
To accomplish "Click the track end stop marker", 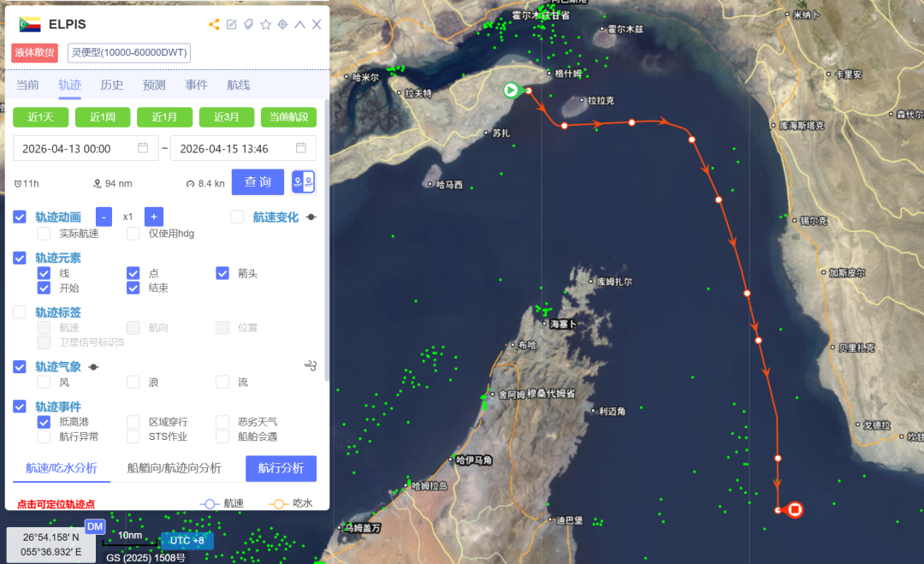I will click(795, 509).
